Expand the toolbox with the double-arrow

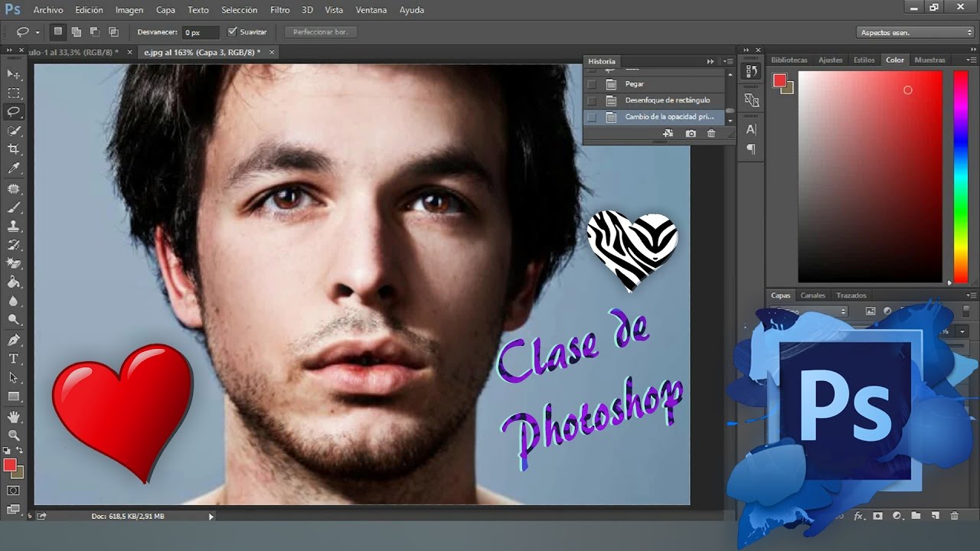click(x=9, y=51)
